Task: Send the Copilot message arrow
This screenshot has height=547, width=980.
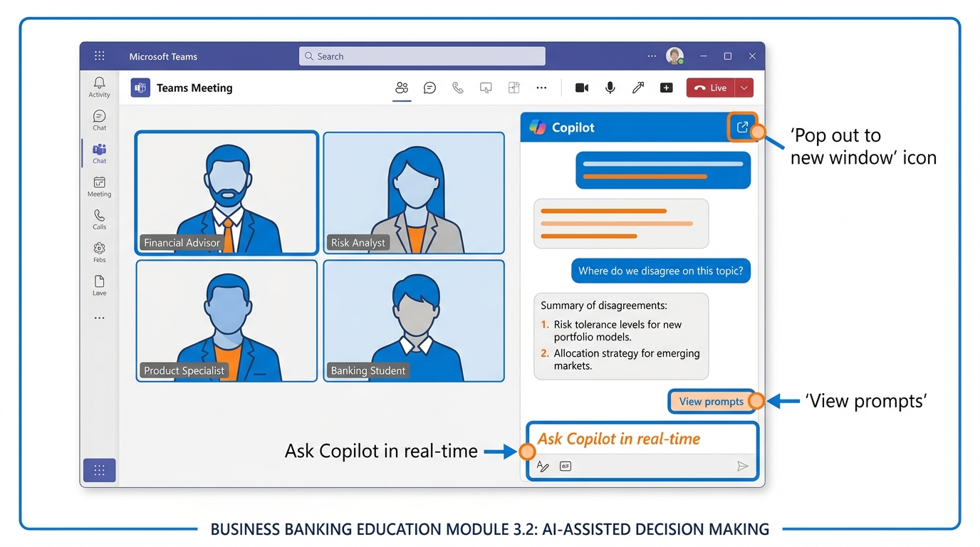Action: (742, 467)
